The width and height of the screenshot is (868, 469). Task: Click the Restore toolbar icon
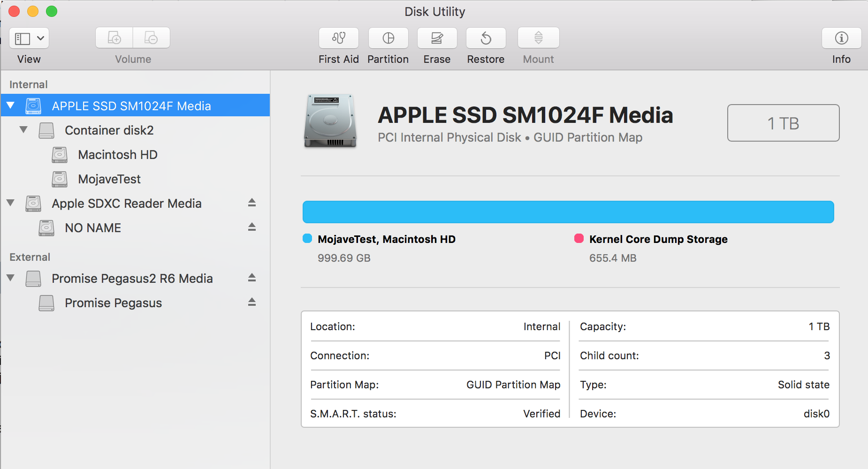coord(486,38)
